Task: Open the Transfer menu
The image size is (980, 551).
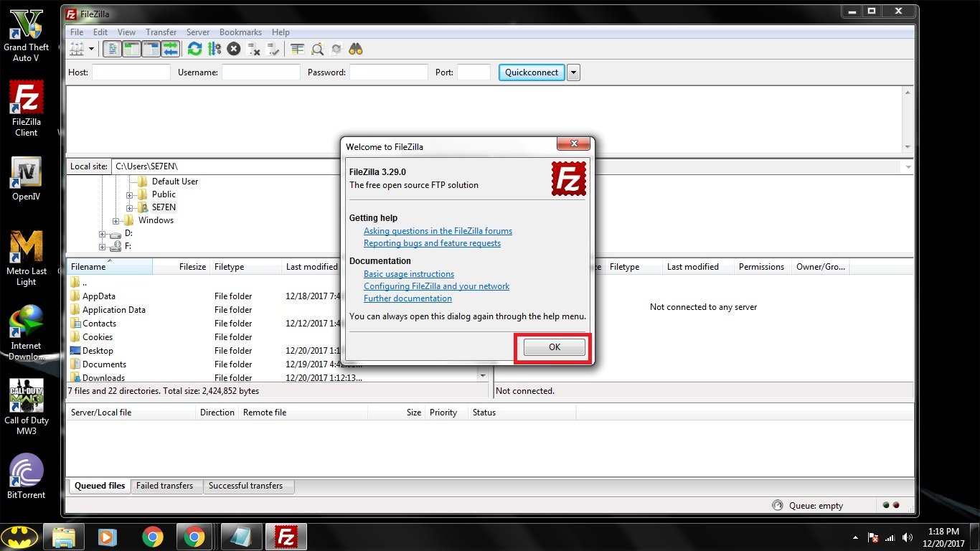Action: [x=161, y=32]
